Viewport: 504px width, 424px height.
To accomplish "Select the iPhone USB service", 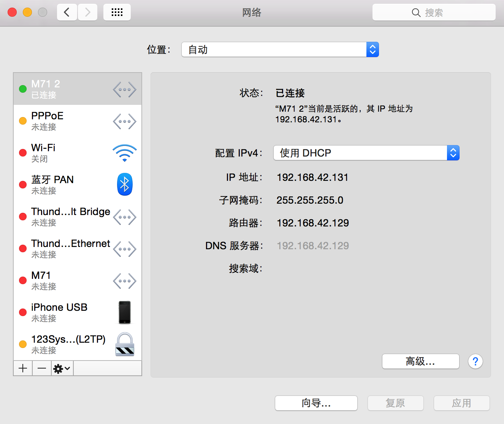I will (x=78, y=312).
